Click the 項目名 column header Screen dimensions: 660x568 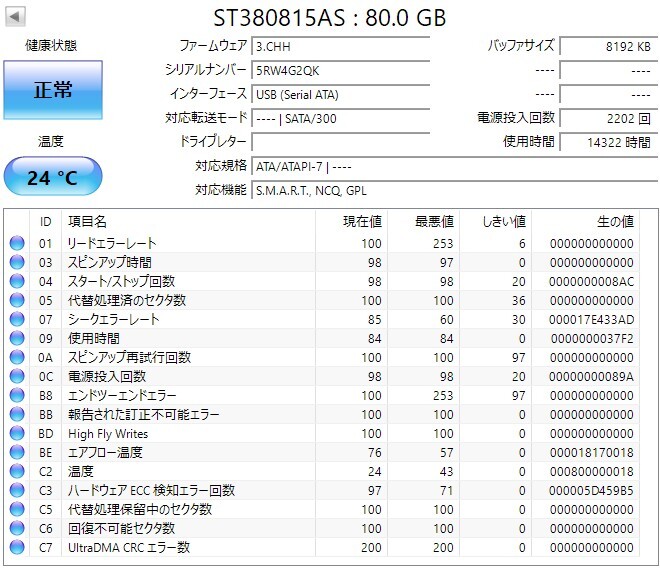(189, 221)
